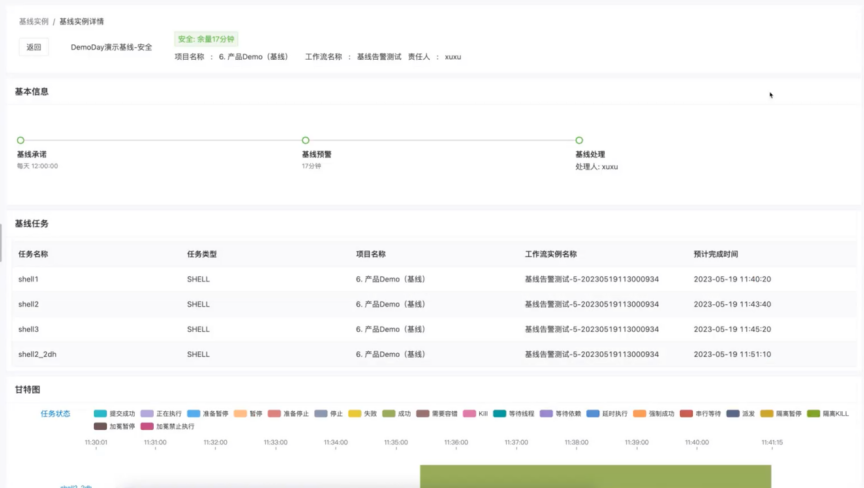Click the 任务类型 column header
Image resolution: width=864 pixels, height=488 pixels.
coord(202,254)
